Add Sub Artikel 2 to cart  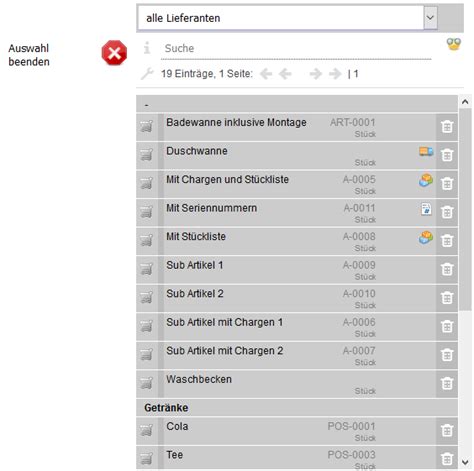(x=146, y=298)
